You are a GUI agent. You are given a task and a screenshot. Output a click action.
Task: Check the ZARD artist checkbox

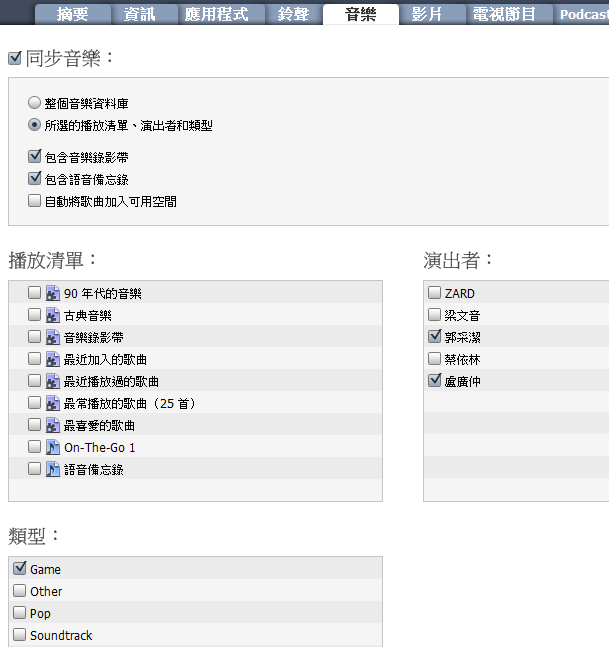[434, 293]
